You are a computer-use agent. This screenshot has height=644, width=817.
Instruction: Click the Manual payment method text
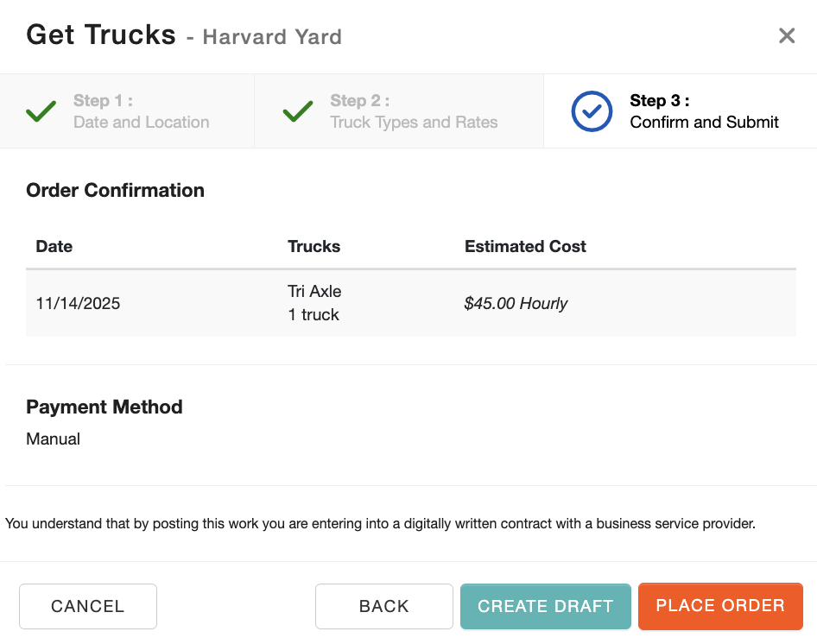coord(54,439)
